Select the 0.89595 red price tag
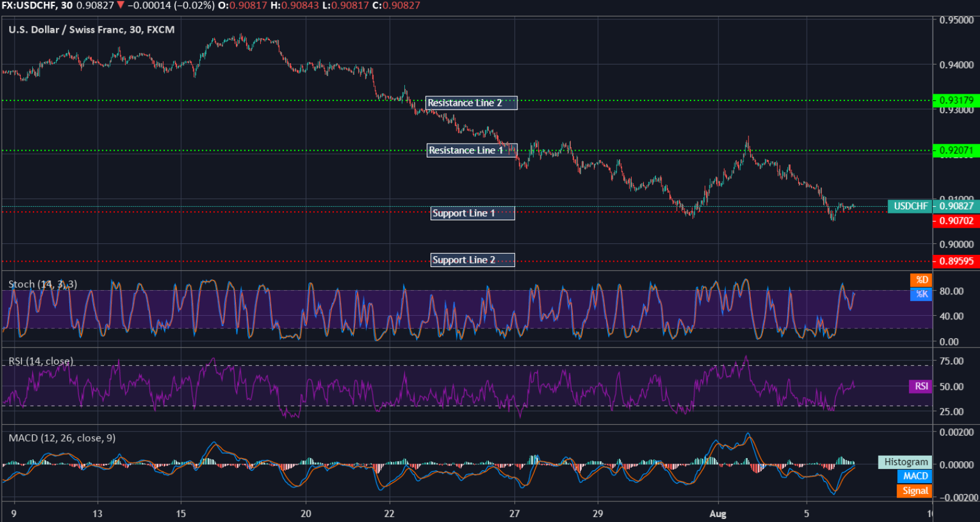Viewport: 980px width, 522px height. point(956,261)
